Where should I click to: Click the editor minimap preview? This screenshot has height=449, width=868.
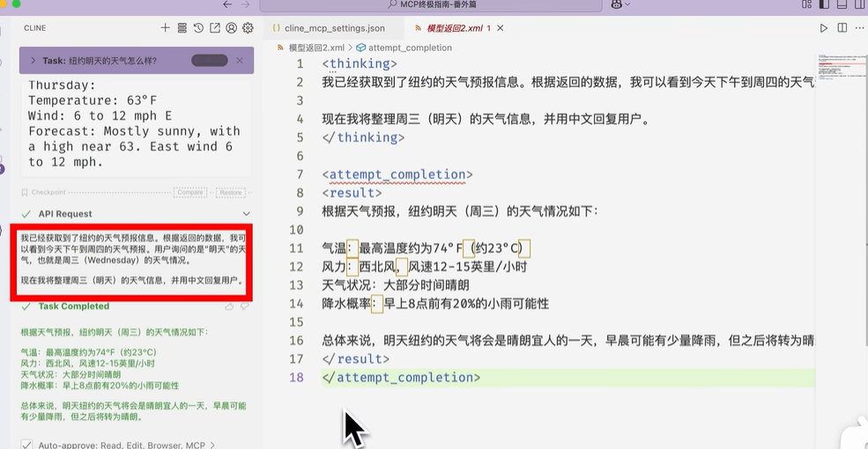pos(841,68)
